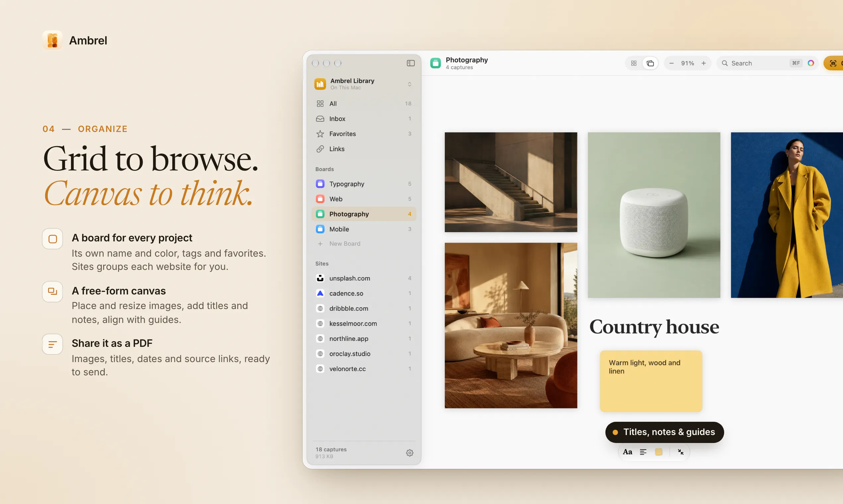Open settings gear in sidebar footer

click(x=410, y=453)
